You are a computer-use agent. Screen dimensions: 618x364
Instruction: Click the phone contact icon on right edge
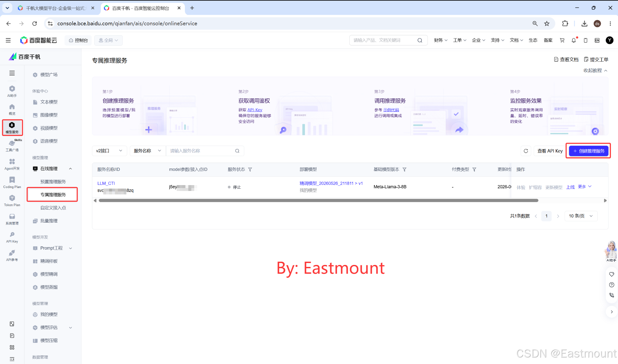[x=612, y=295]
